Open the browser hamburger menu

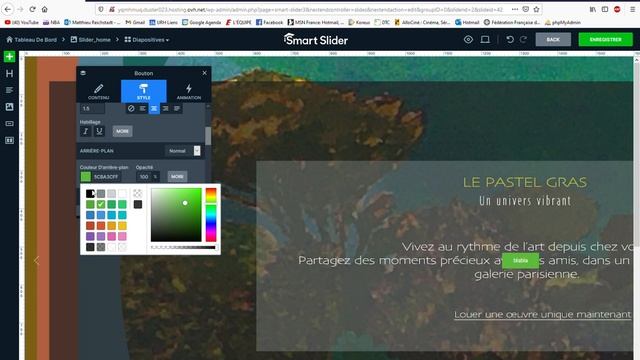click(632, 9)
